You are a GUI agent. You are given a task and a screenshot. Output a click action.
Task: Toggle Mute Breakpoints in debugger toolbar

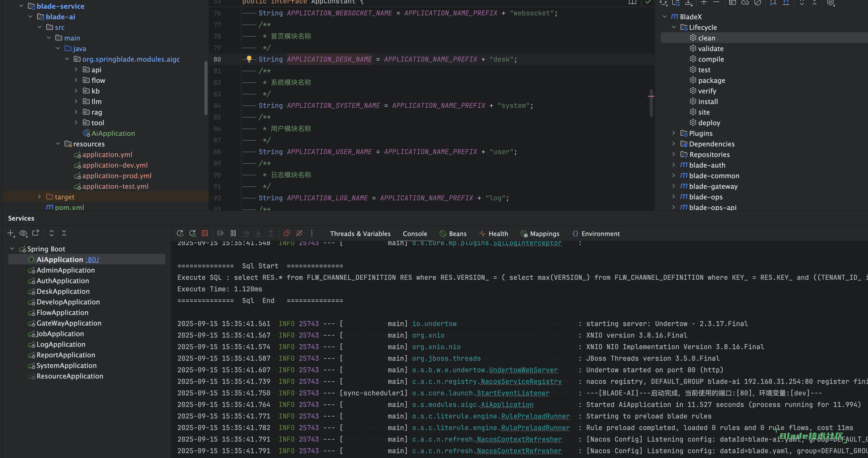pos(299,233)
